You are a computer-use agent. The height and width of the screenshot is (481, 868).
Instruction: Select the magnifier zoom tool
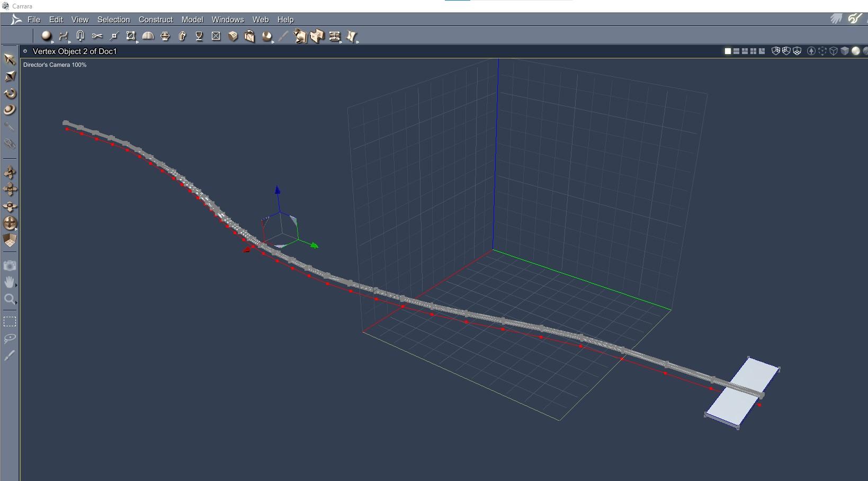[x=10, y=299]
